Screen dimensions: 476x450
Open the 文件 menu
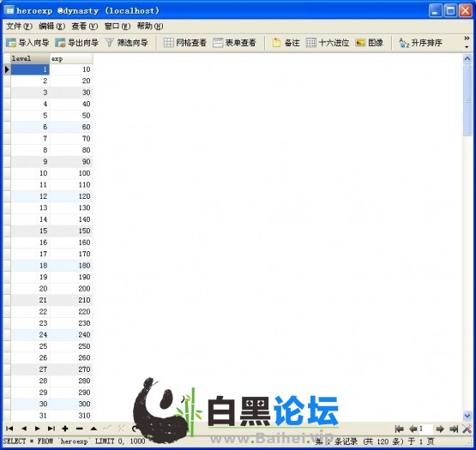pos(19,27)
